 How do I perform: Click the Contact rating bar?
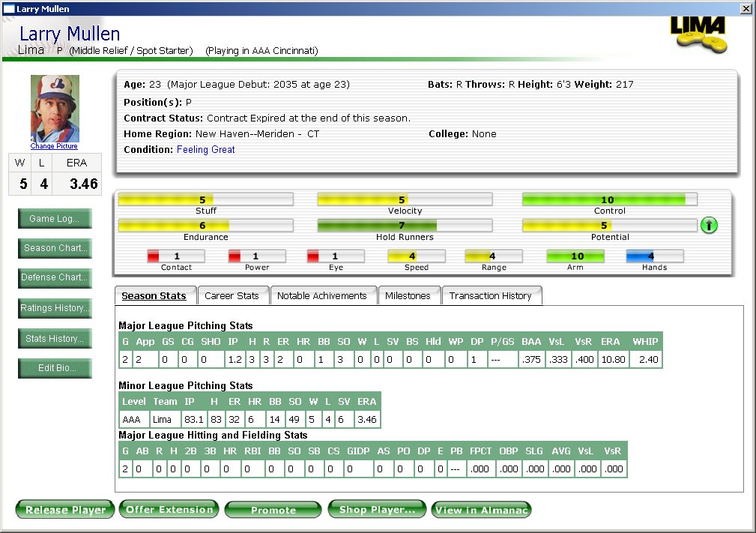(x=176, y=256)
